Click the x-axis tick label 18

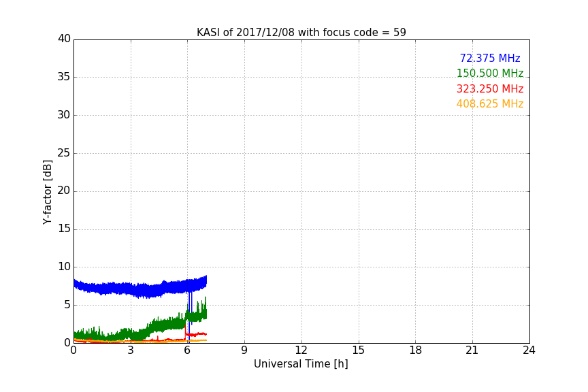(x=416, y=350)
